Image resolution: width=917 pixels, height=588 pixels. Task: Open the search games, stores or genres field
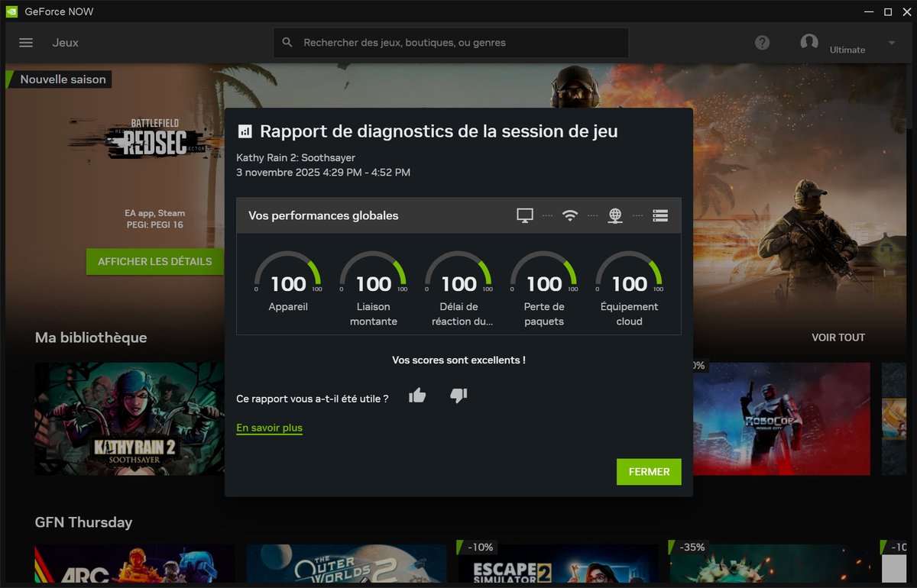coord(450,42)
